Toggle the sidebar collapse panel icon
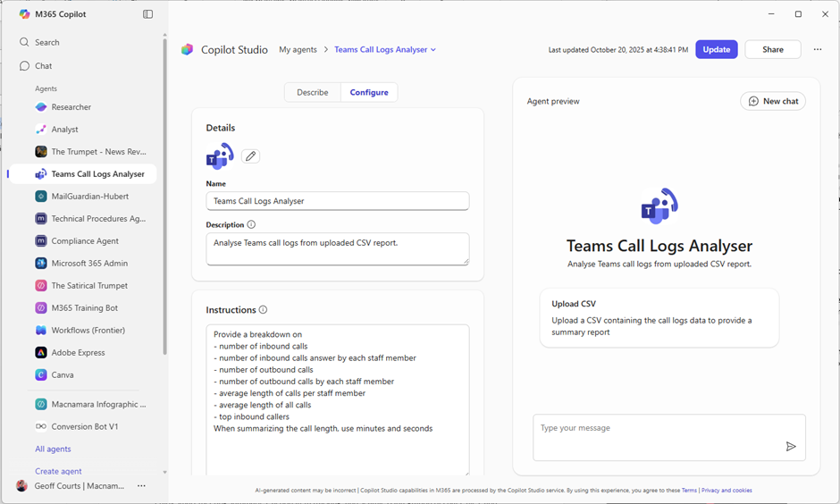Image resolution: width=840 pixels, height=504 pixels. tap(147, 14)
